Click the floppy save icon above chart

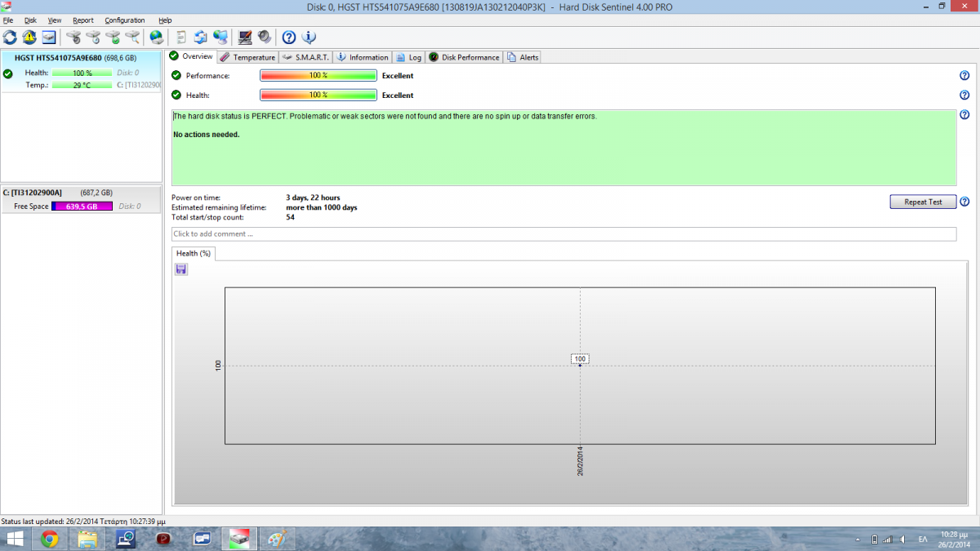[180, 269]
